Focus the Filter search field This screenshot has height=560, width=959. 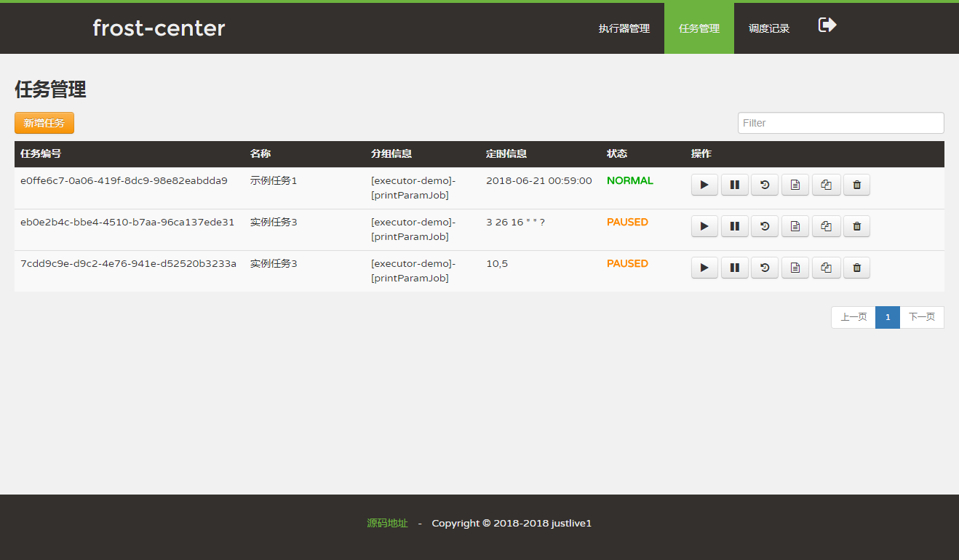[840, 123]
